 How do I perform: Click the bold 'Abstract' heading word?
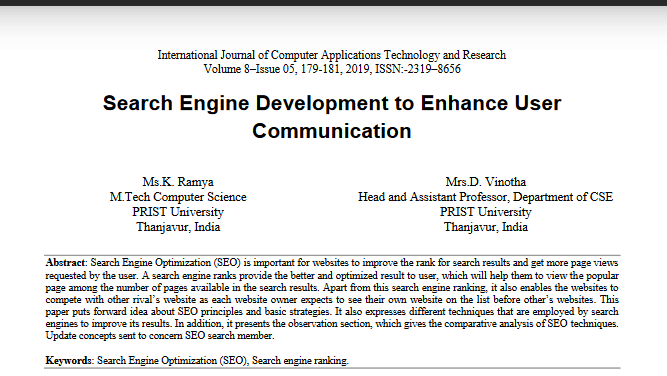(x=66, y=262)
